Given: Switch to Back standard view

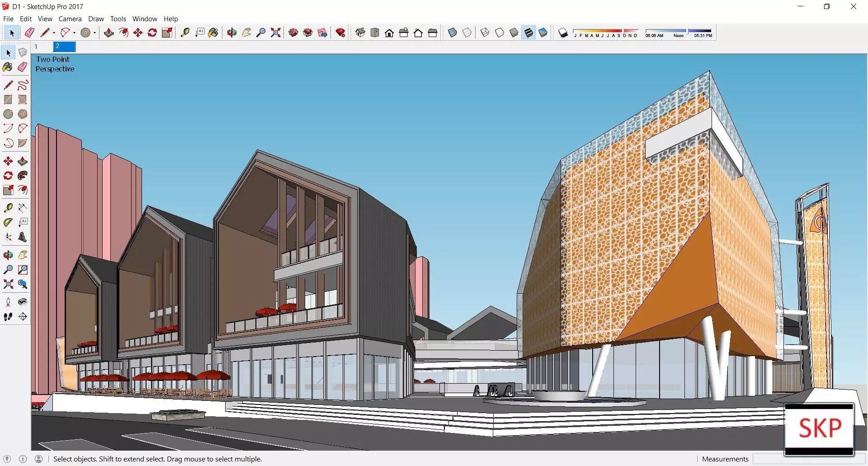Looking at the screenshot, I should pyautogui.click(x=418, y=33).
